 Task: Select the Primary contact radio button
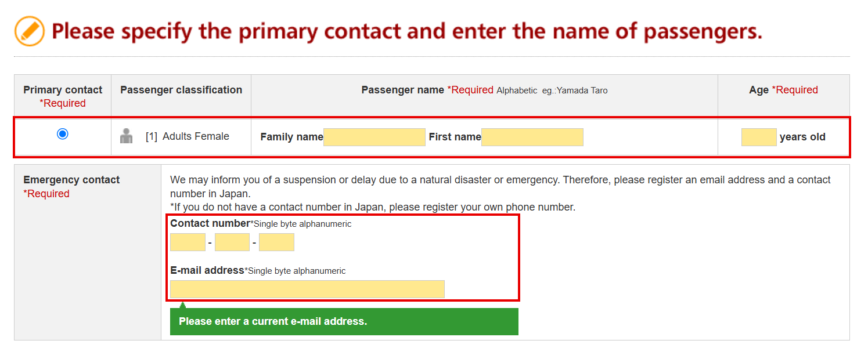point(63,134)
